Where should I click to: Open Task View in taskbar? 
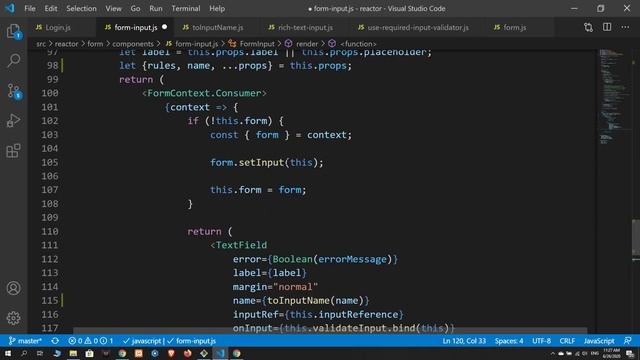[x=40, y=353]
